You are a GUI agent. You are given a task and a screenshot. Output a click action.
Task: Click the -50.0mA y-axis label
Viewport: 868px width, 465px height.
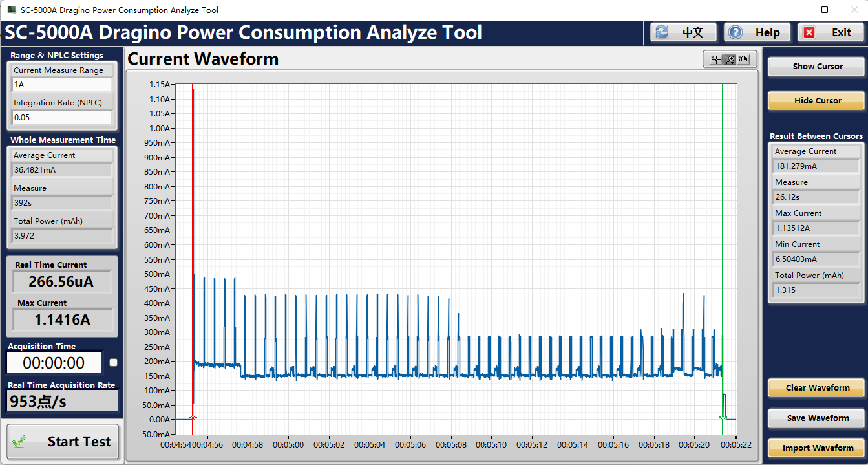(x=156, y=434)
